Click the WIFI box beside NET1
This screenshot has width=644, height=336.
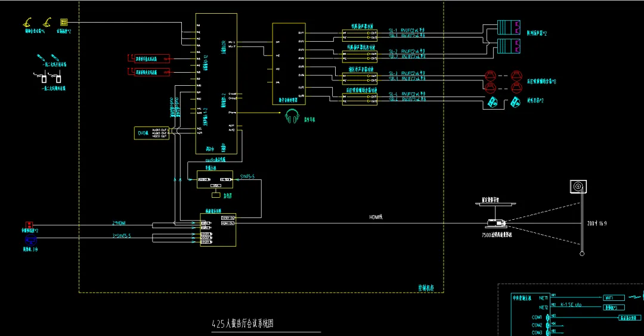tap(614, 298)
